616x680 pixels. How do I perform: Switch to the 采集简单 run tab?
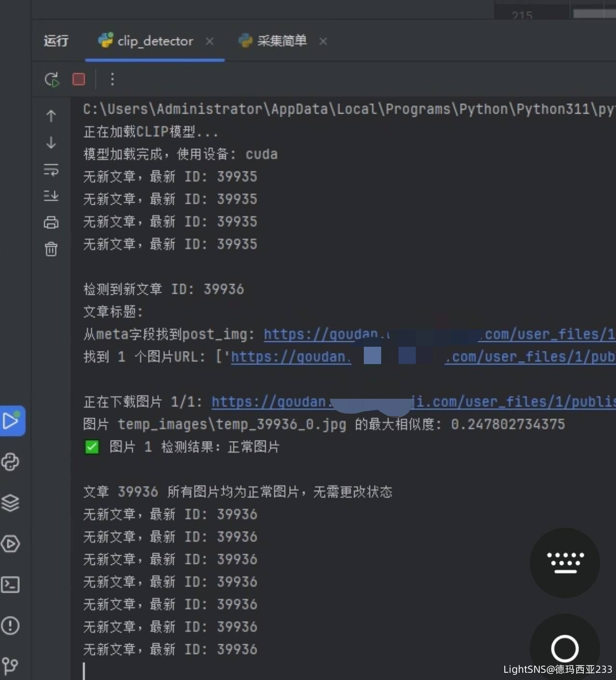click(x=281, y=41)
